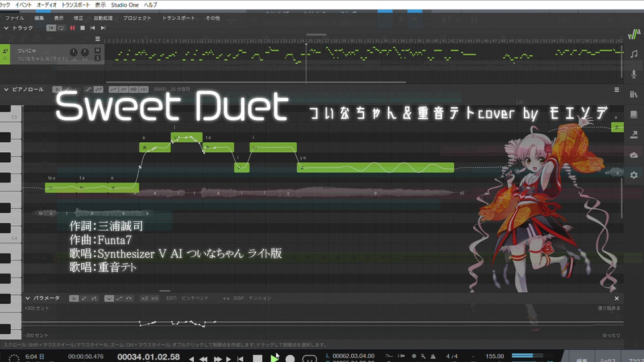Toggle the first curve display button beside SNAP
The image size is (644, 362).
click(113, 89)
